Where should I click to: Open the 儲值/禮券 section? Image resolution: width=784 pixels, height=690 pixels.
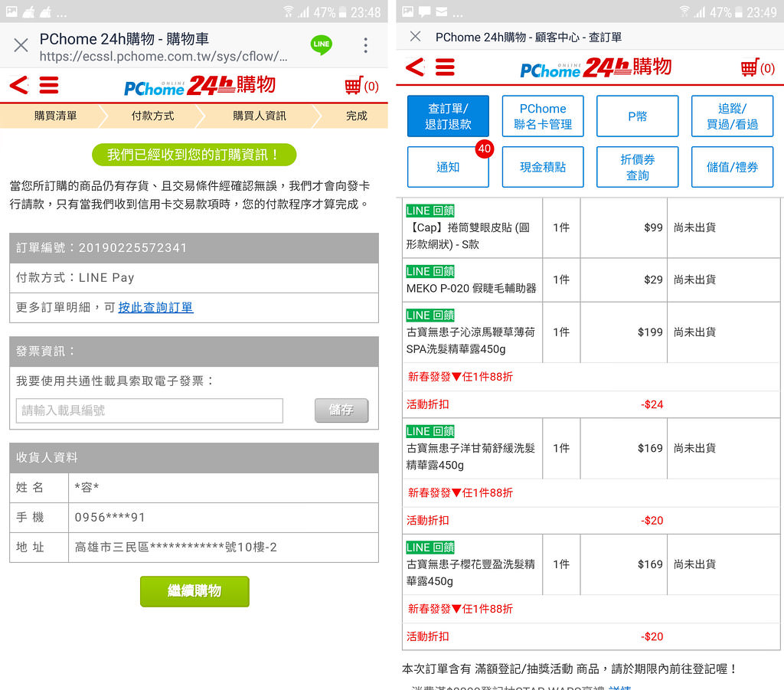tap(733, 167)
